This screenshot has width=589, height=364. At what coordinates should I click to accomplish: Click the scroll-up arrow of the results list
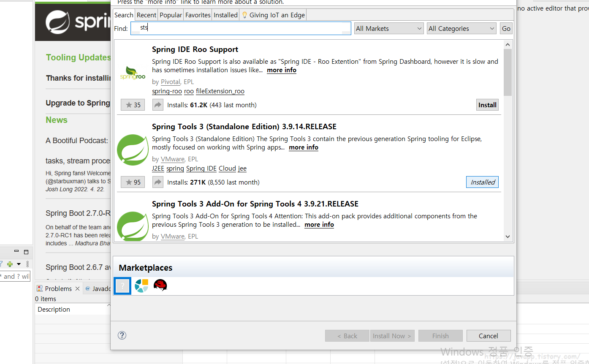pyautogui.click(x=508, y=44)
